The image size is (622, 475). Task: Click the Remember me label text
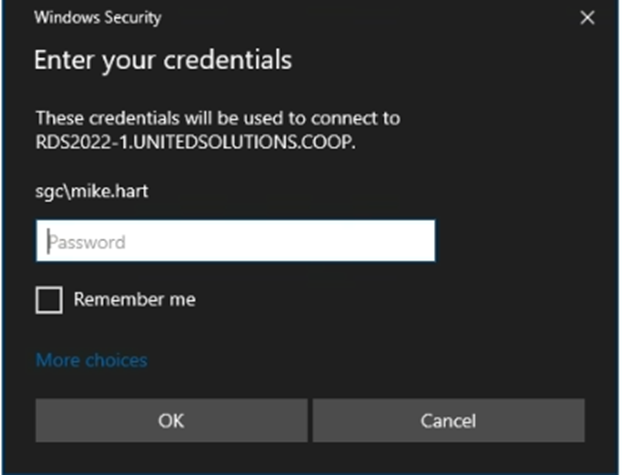(134, 299)
